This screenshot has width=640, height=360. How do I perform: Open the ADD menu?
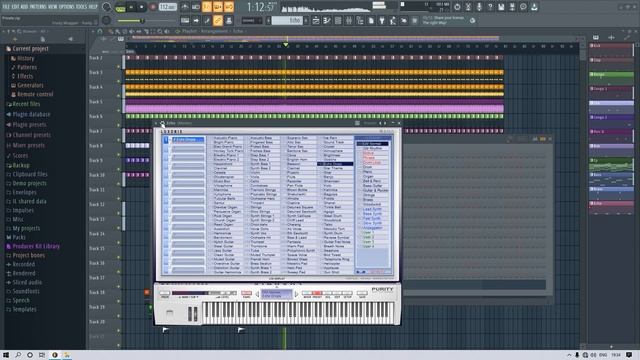pyautogui.click(x=24, y=7)
